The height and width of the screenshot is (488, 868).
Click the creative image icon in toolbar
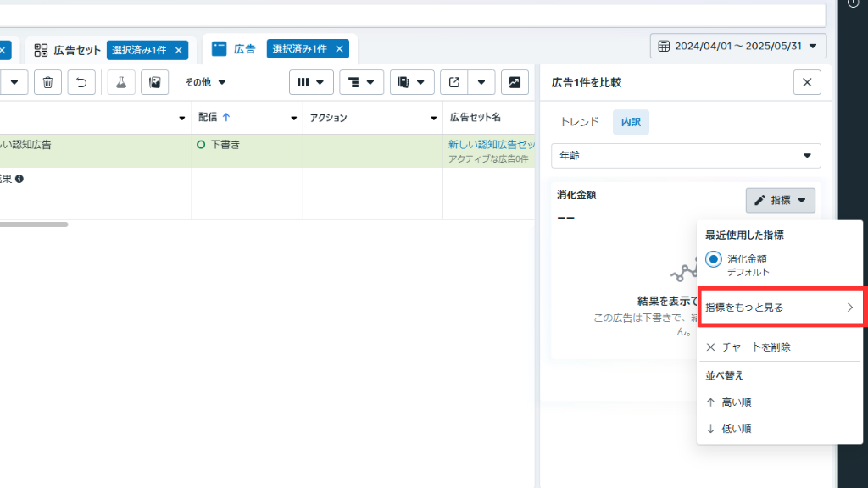click(154, 82)
